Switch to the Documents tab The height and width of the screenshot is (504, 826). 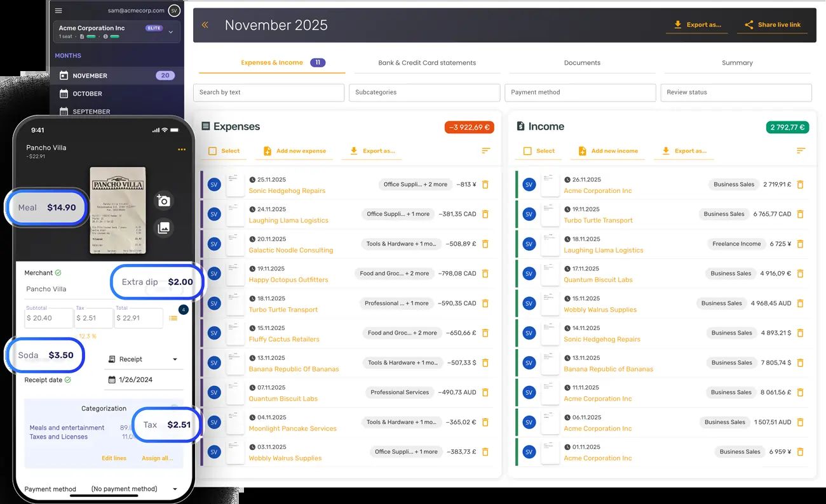pos(581,63)
